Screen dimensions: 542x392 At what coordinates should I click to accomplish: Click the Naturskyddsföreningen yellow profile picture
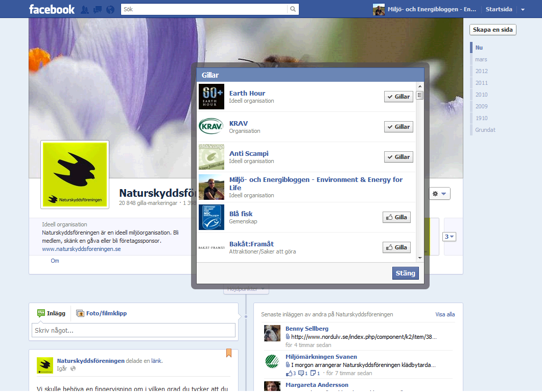coord(75,175)
